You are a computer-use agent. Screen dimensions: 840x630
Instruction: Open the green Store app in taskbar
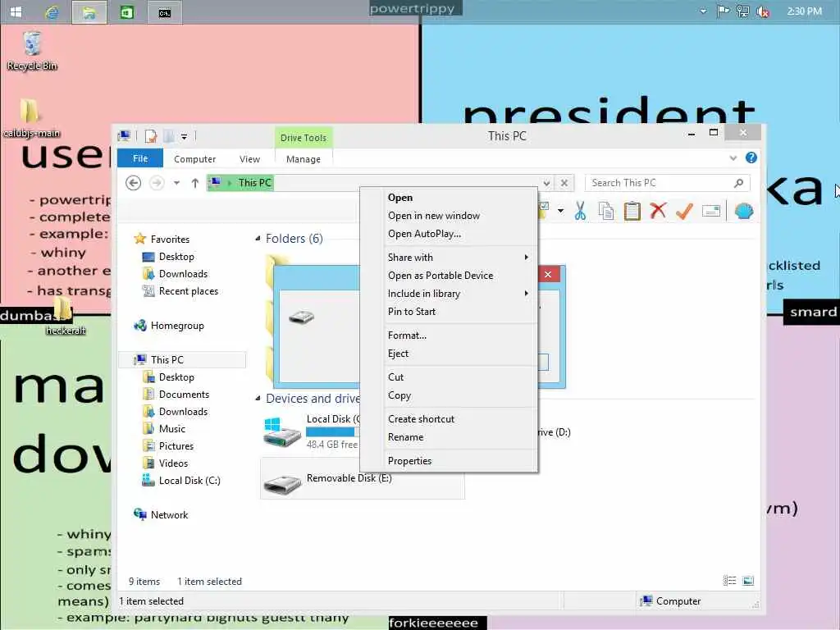coord(127,11)
